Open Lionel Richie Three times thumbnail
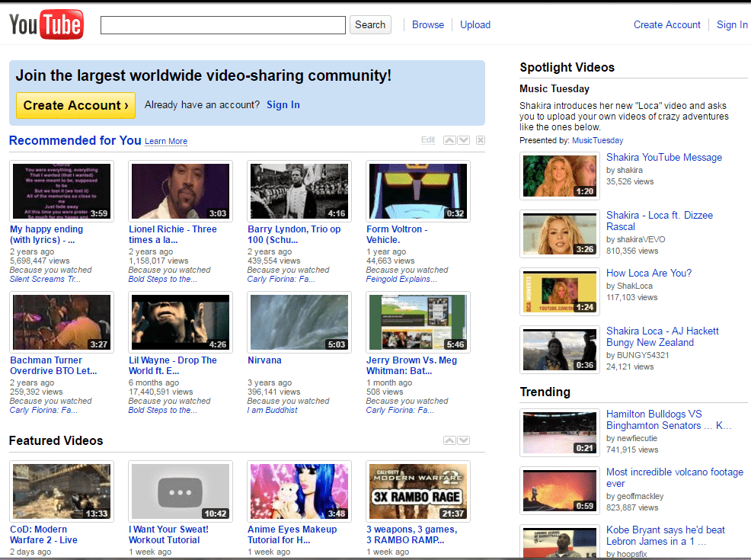 click(x=181, y=191)
